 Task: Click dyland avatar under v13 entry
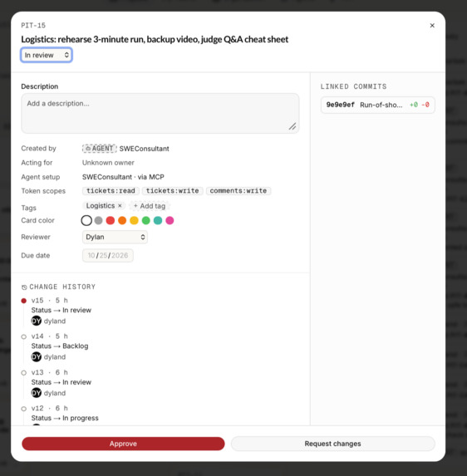(36, 393)
